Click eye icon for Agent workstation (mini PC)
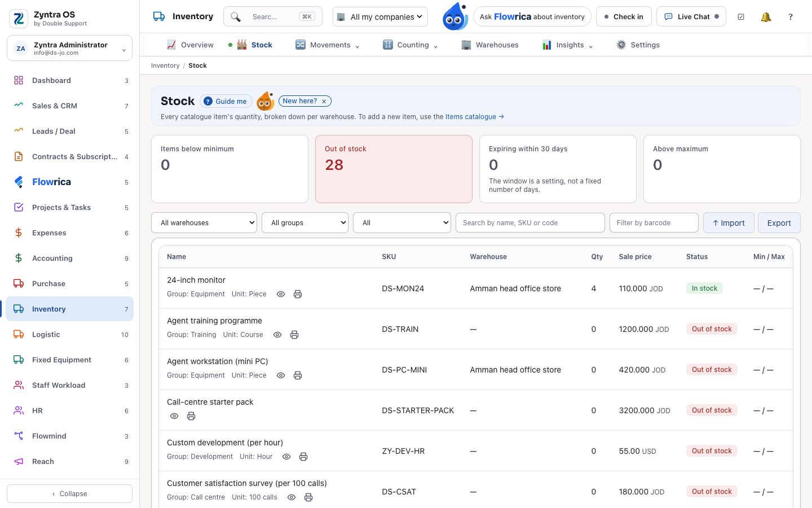Image resolution: width=812 pixels, height=508 pixels. tap(281, 375)
